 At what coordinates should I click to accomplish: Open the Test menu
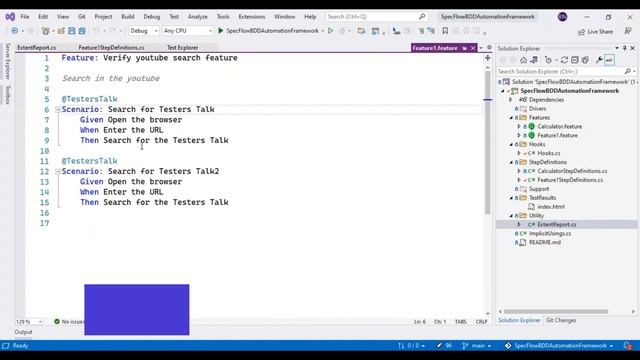174,17
